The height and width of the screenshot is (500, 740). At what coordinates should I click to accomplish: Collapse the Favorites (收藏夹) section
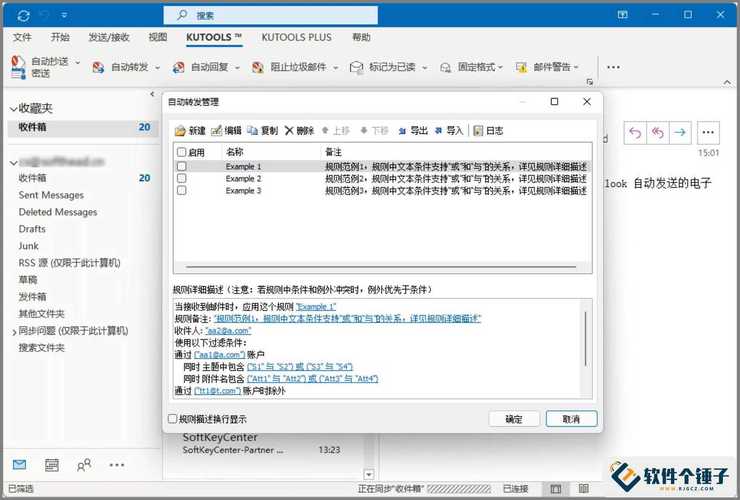click(x=13, y=109)
